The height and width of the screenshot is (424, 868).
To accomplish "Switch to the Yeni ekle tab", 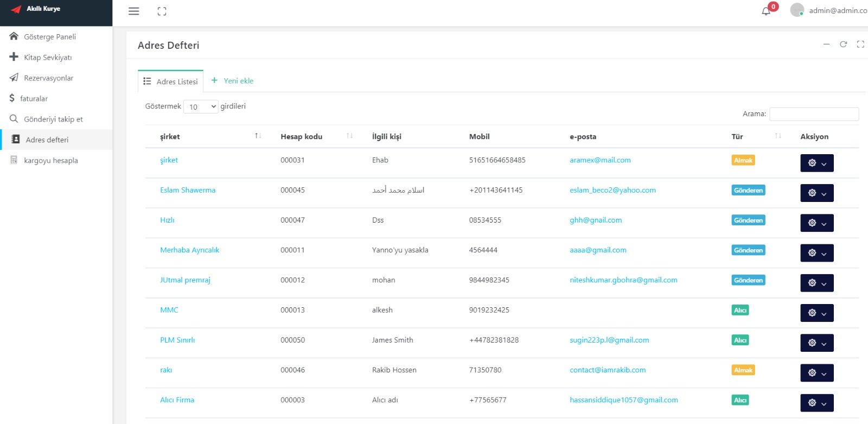I will [232, 80].
